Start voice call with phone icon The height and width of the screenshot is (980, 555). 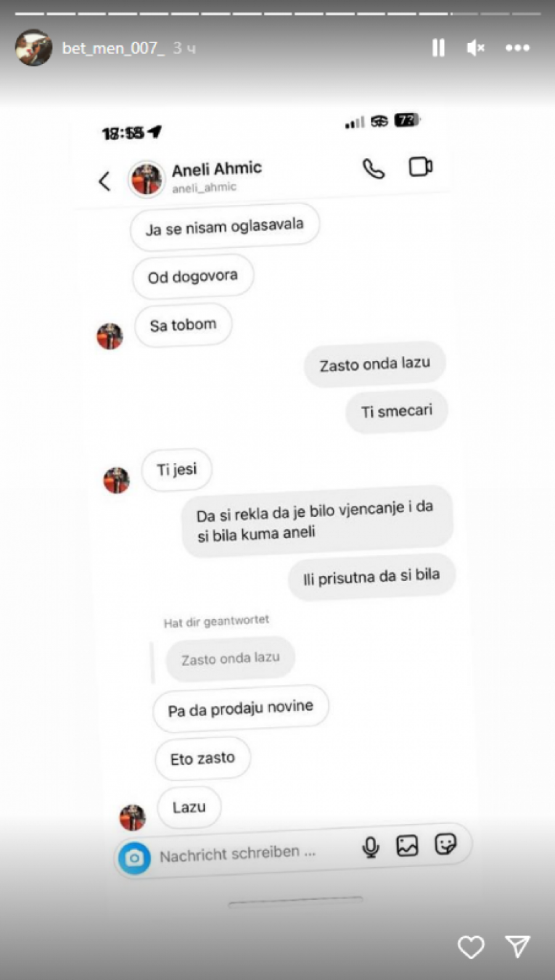point(373,168)
